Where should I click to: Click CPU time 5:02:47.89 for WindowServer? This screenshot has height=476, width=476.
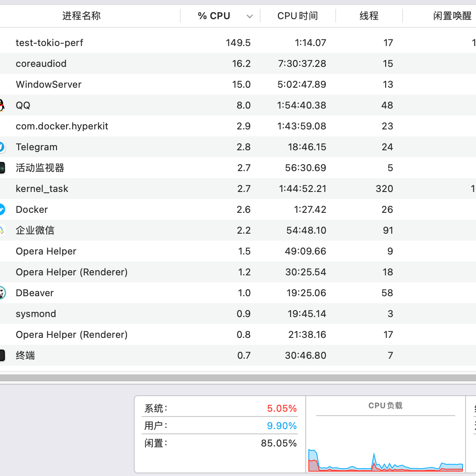tap(302, 84)
